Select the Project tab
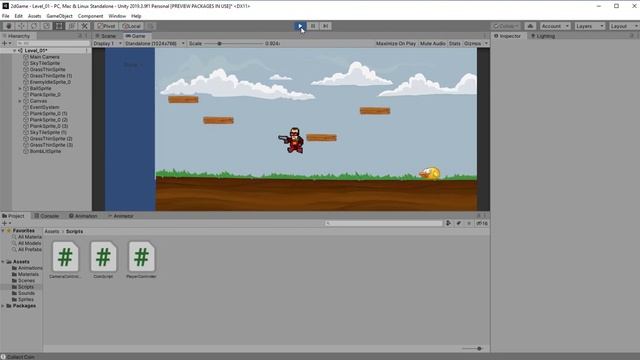Viewport: 640px width, 360px height. [x=14, y=216]
